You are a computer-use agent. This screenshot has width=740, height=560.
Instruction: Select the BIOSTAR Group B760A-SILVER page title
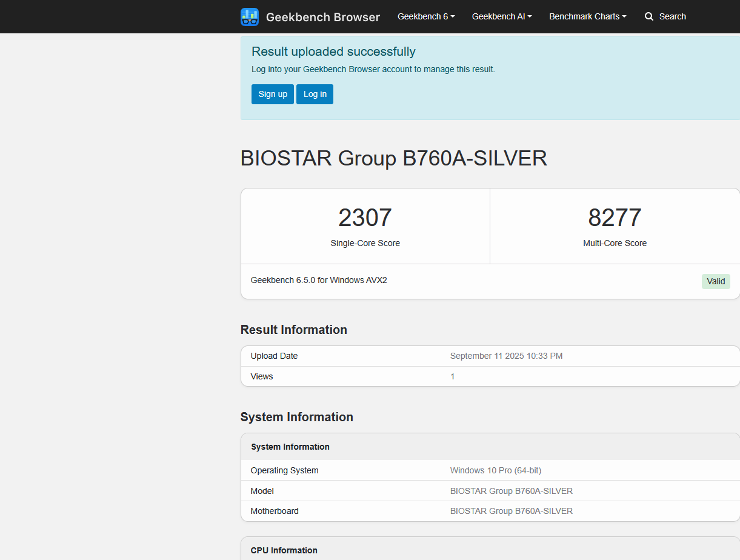394,158
